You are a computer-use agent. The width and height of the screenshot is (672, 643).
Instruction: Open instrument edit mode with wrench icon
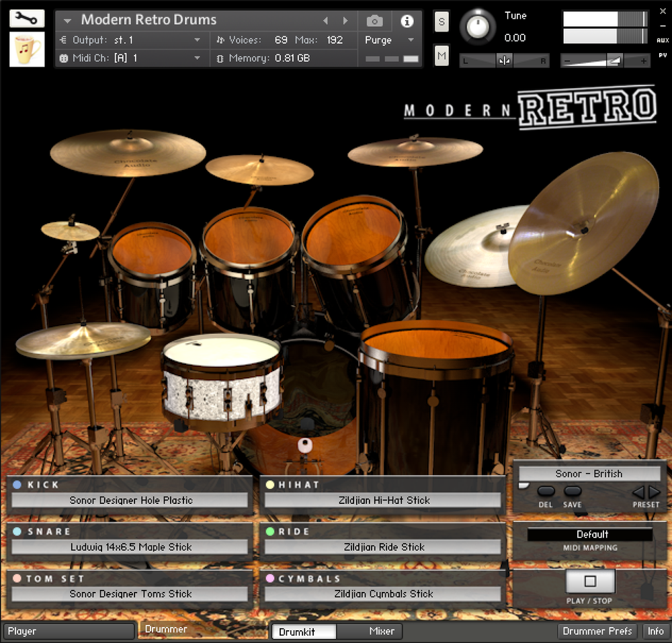click(x=27, y=18)
